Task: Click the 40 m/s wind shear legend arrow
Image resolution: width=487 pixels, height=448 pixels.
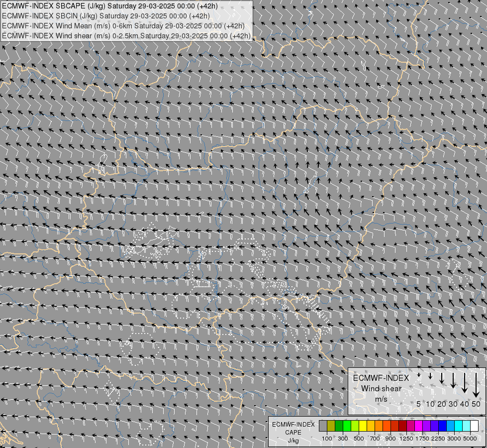Action: pyautogui.click(x=464, y=383)
